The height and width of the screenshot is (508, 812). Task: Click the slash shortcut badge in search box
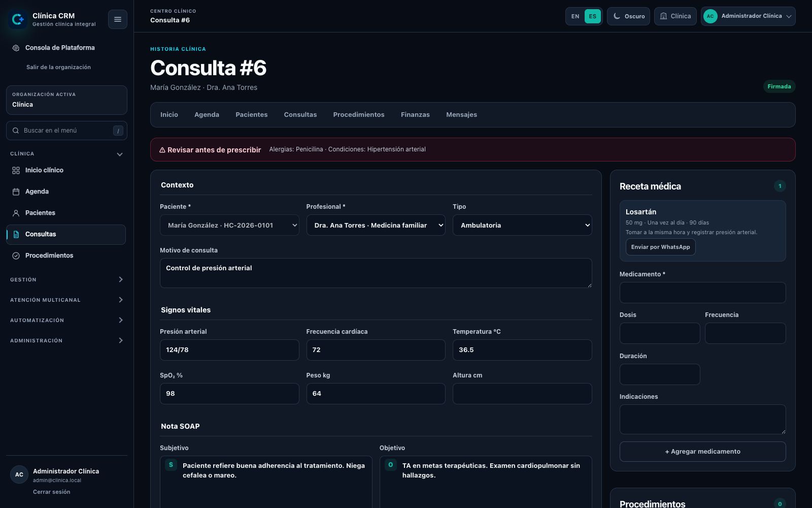(118, 131)
